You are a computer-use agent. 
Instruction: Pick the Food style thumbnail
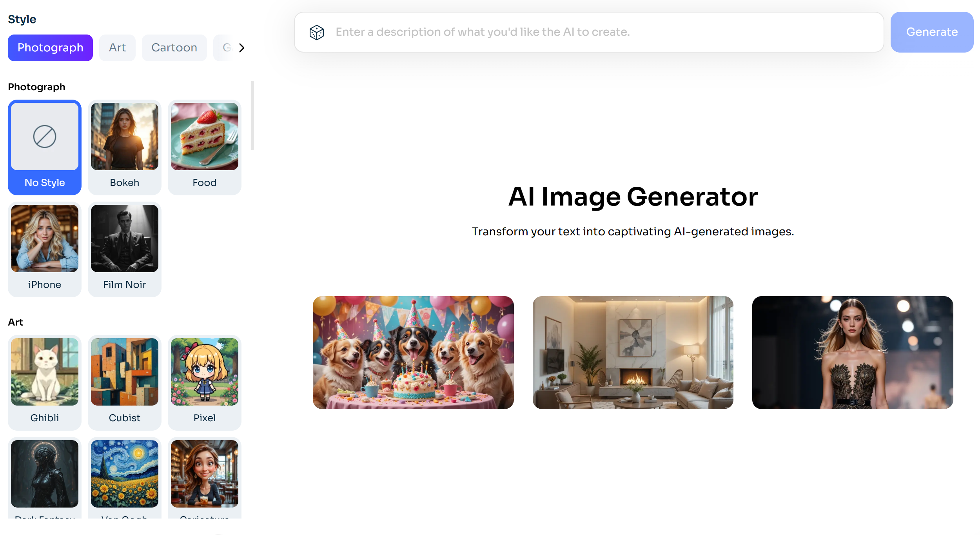click(204, 147)
